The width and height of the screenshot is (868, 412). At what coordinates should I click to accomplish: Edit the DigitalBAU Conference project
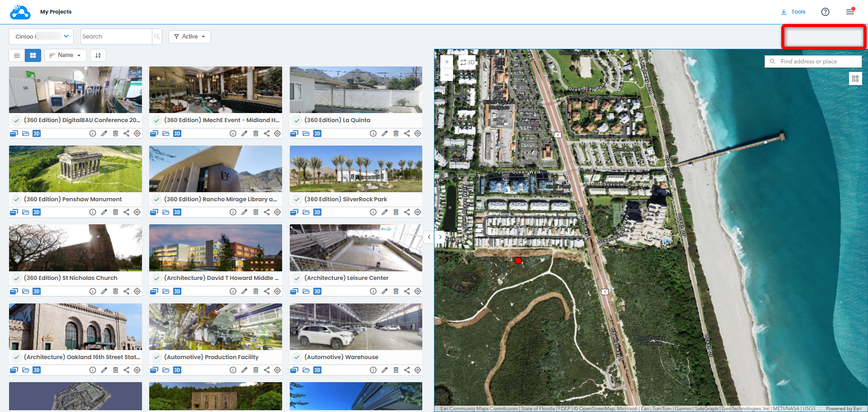pos(104,133)
